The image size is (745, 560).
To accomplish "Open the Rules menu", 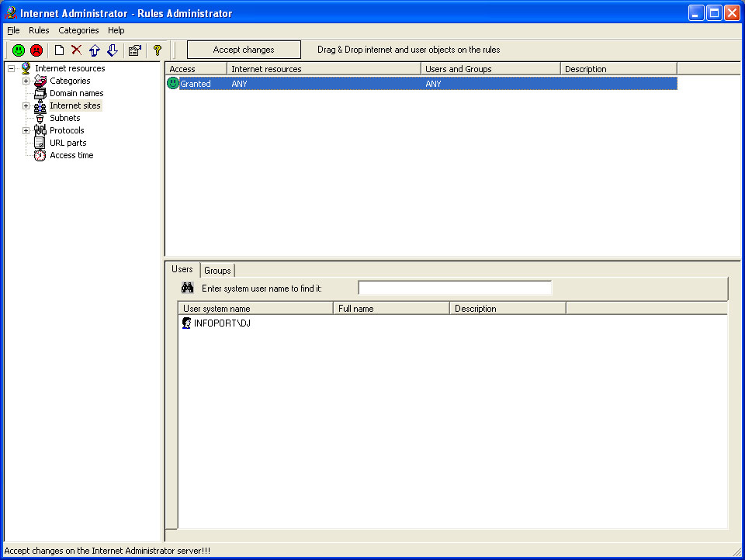I will (x=39, y=30).
